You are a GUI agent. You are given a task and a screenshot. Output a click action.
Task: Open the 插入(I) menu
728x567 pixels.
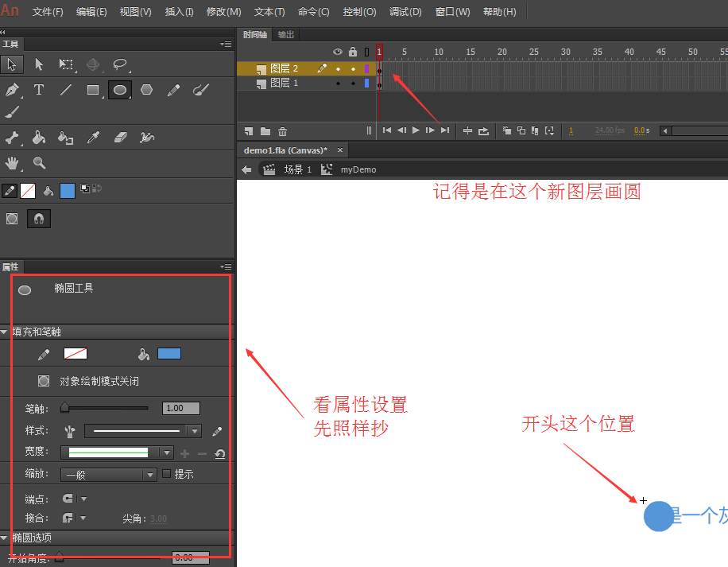(179, 12)
